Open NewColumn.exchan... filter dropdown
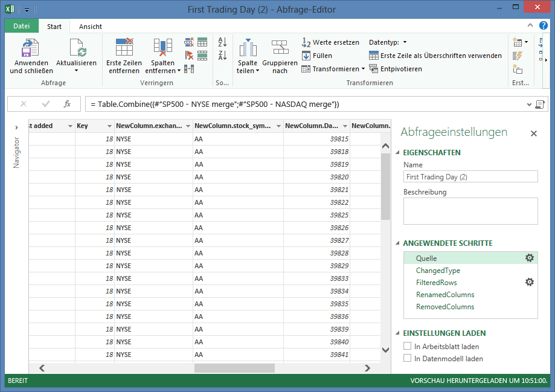This screenshot has width=555, height=392. [x=188, y=126]
